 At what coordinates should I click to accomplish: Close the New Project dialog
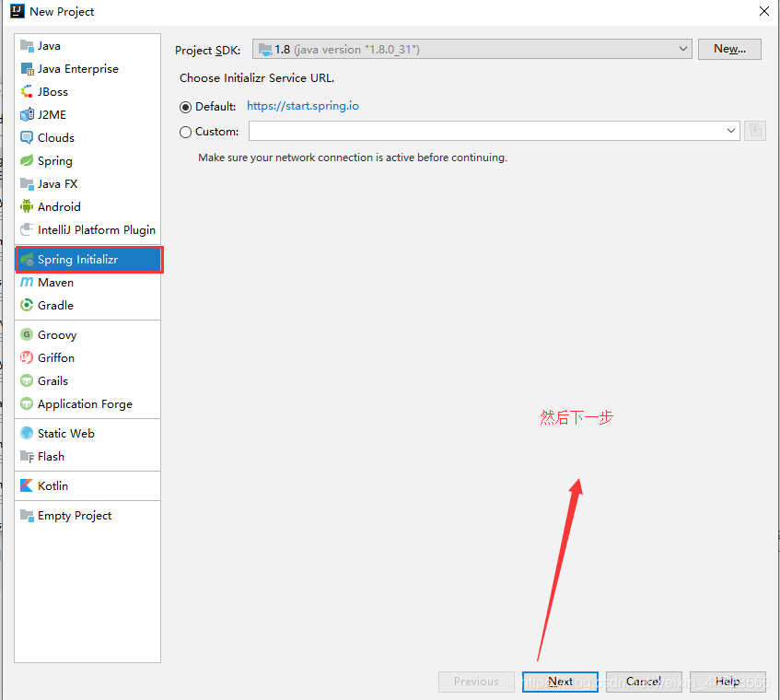tap(764, 11)
